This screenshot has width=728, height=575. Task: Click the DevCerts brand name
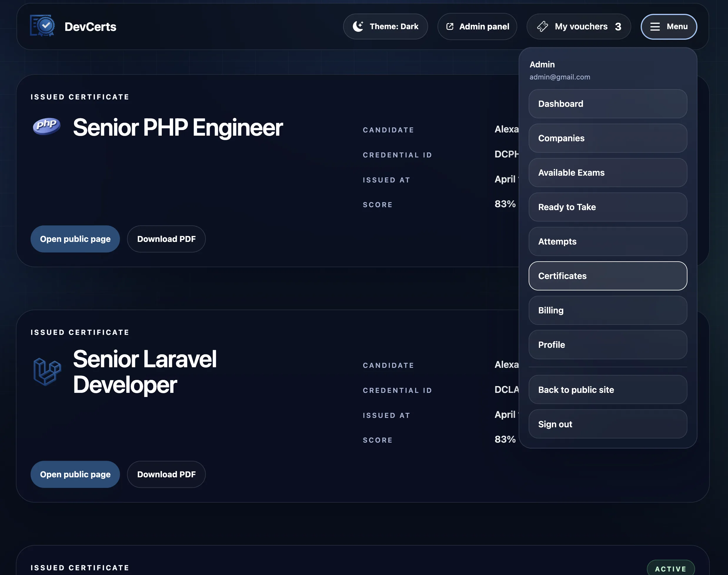point(90,26)
